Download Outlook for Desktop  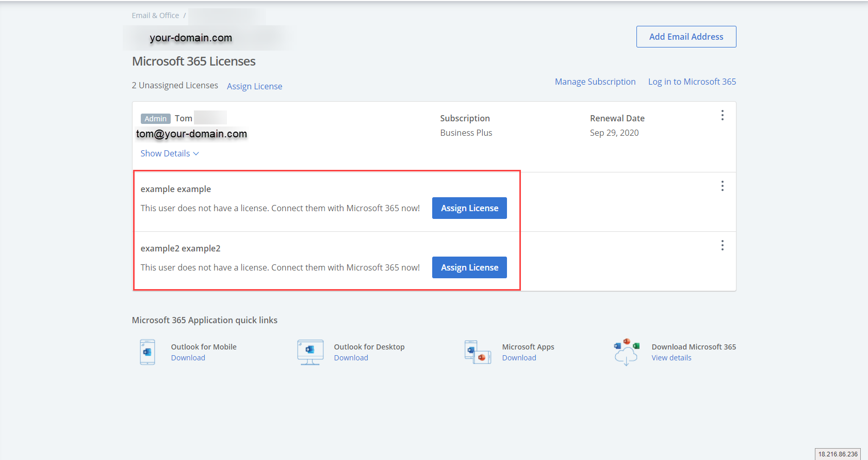(x=351, y=358)
